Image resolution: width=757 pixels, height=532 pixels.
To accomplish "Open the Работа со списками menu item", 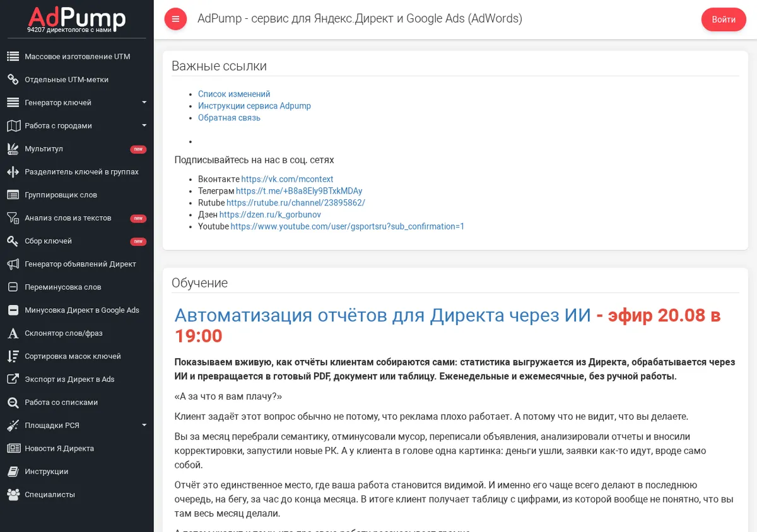I will tap(77, 402).
